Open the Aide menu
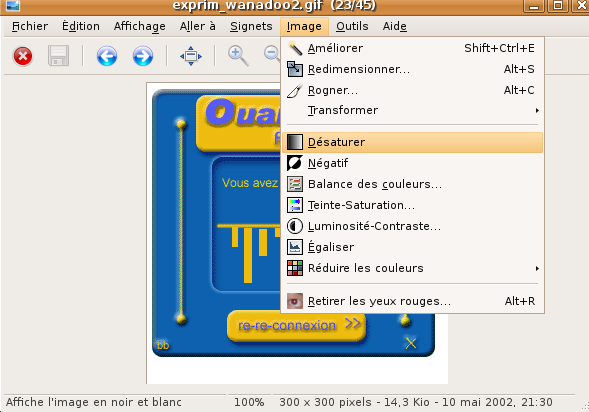The height and width of the screenshot is (412, 589). (x=394, y=26)
